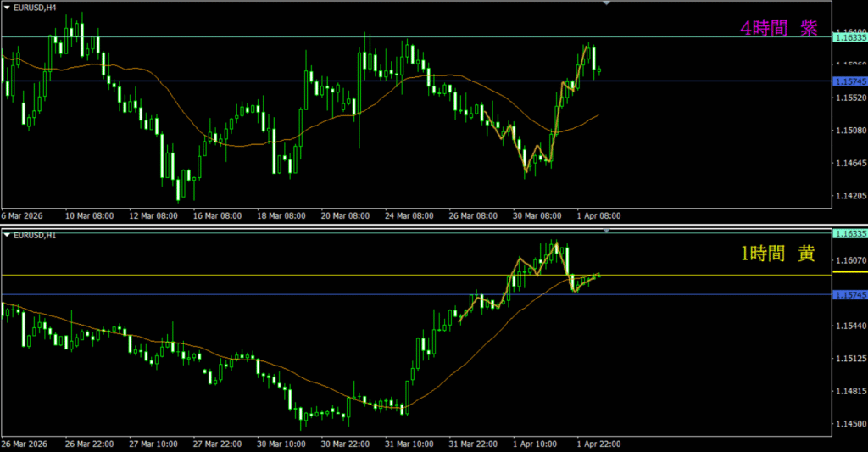Click the 27 Mar 22:00 label on H1 time axis
The image size is (868, 452).
click(x=215, y=444)
